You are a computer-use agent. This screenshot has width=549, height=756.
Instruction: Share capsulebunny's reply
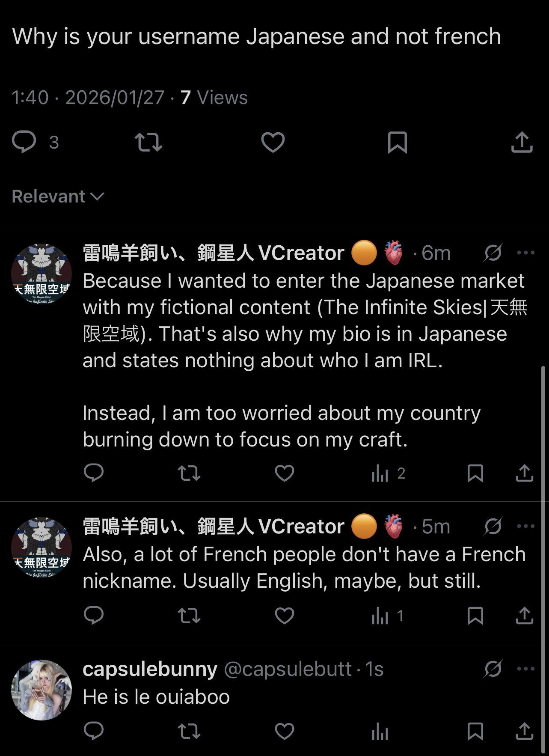click(x=524, y=731)
